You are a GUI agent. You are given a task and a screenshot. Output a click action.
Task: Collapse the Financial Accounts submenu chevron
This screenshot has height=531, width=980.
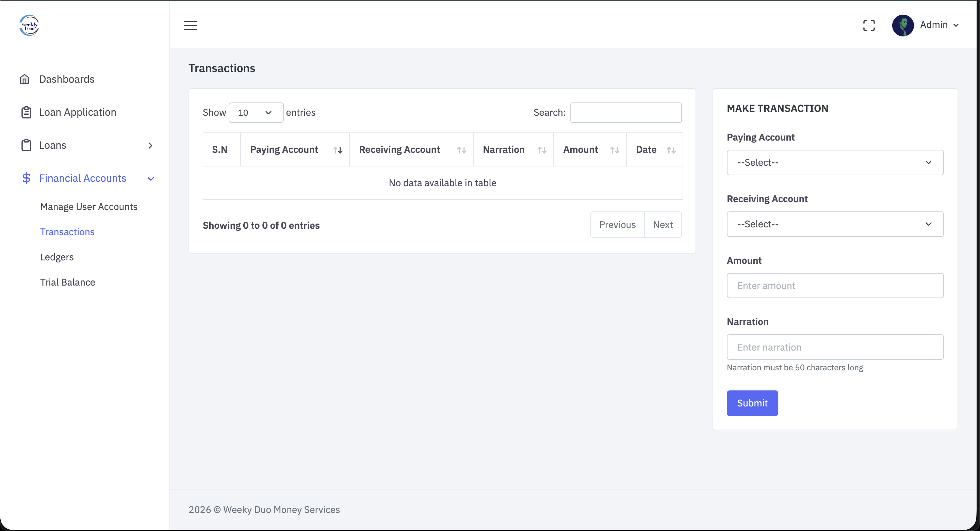tap(151, 178)
